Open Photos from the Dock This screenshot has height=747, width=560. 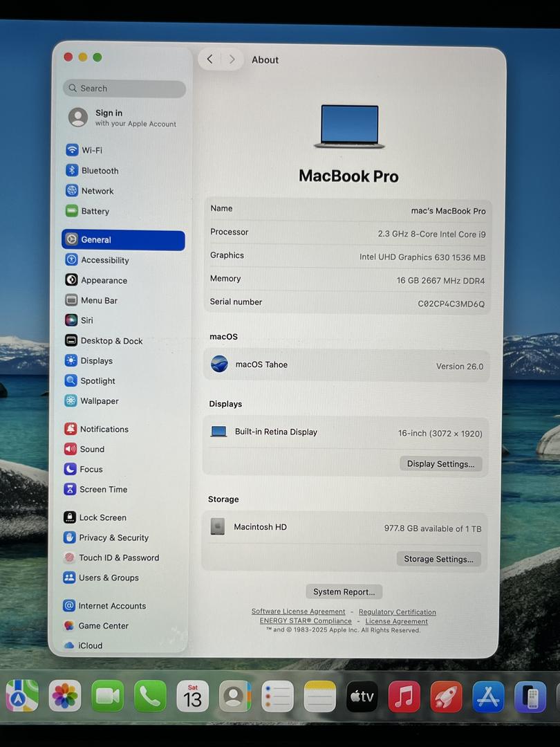[x=65, y=696]
